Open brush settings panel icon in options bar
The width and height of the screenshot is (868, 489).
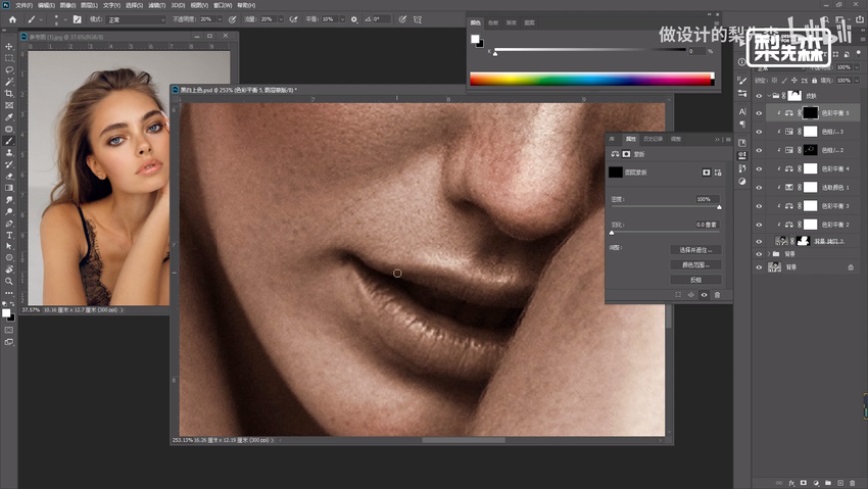pos(76,19)
